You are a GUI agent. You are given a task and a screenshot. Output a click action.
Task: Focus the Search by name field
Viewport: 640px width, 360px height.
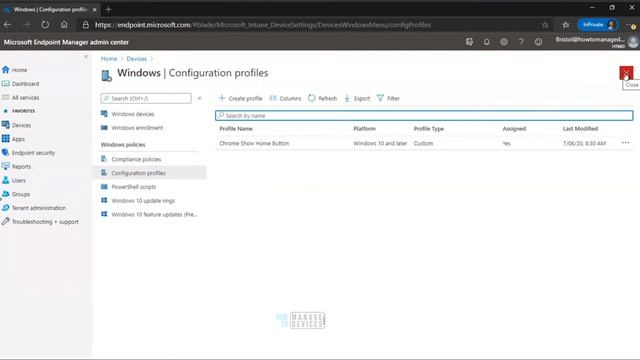point(424,116)
